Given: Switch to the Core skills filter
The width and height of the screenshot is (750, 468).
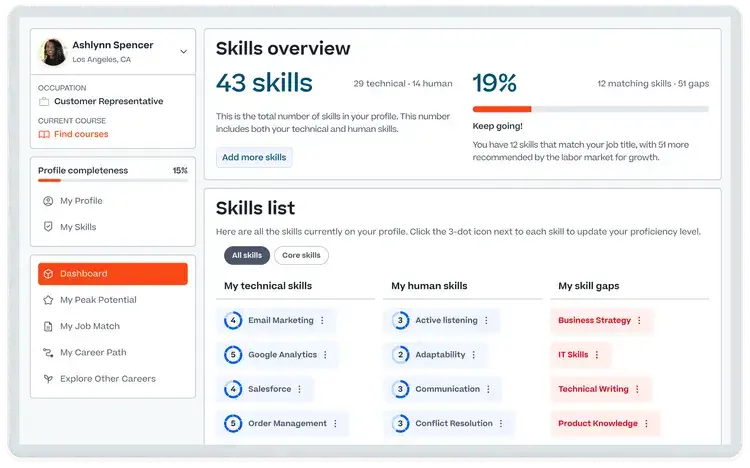Looking at the screenshot, I should tap(301, 256).
